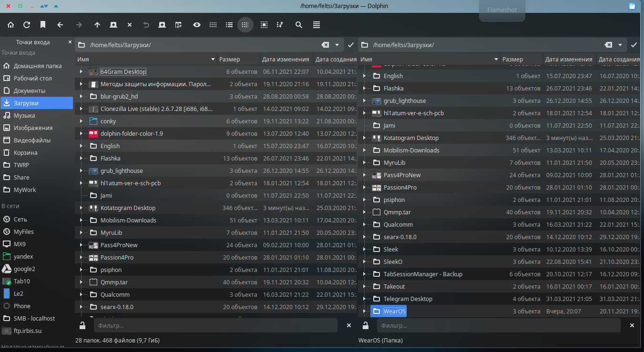644x352 pixels.
Task: Toggle the right filter bar lock
Action: click(x=366, y=325)
